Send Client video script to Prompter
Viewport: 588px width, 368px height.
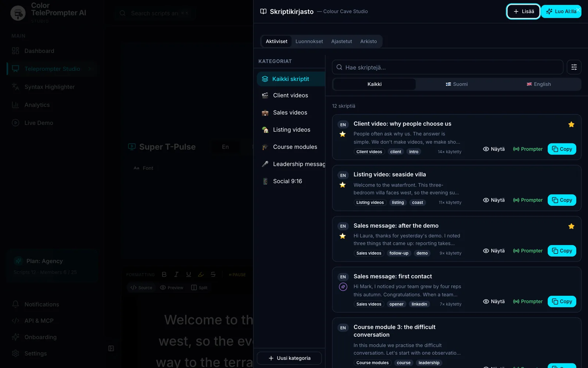click(x=528, y=149)
